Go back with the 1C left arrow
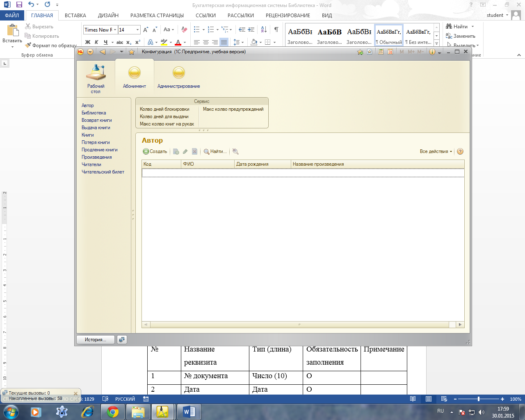525x420 pixels. (x=103, y=52)
